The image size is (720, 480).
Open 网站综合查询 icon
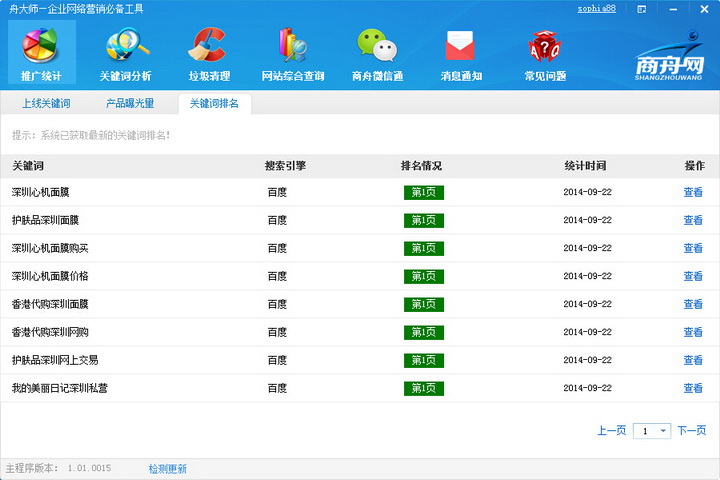click(x=293, y=45)
